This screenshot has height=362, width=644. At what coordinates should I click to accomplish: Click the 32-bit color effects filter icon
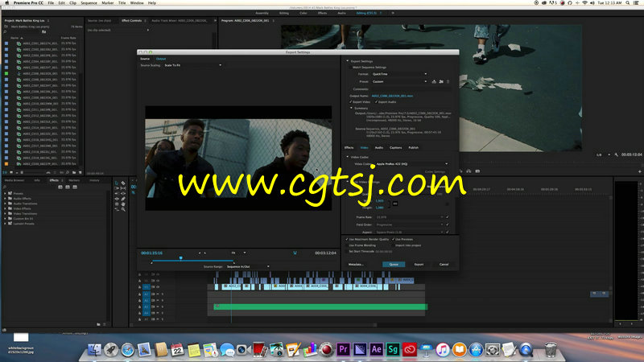[68, 187]
